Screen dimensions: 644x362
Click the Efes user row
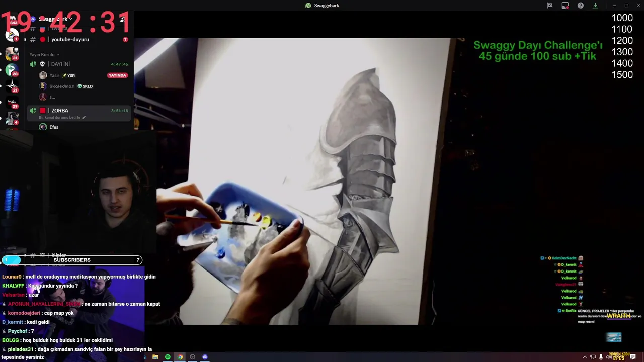tap(84, 127)
